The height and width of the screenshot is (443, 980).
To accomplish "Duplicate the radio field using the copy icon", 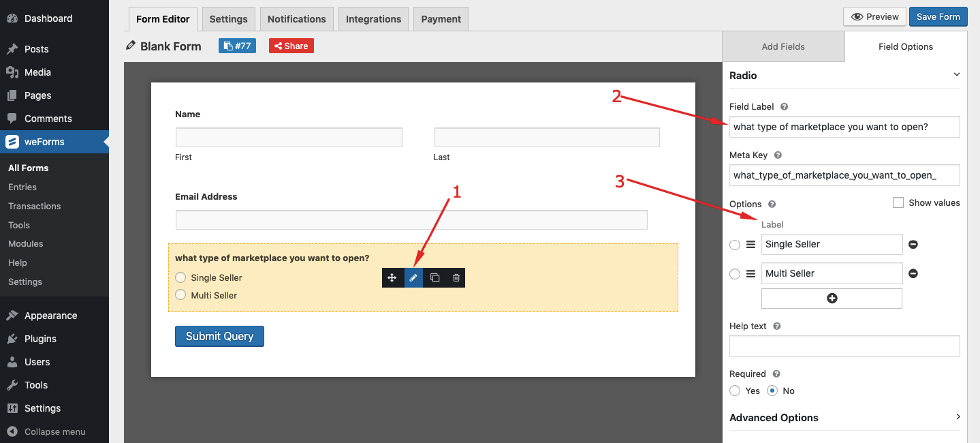I will (x=434, y=277).
